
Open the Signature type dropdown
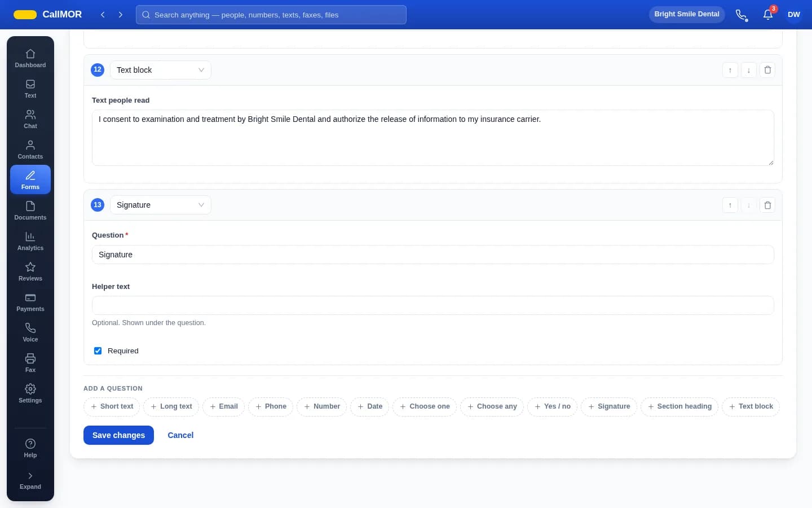pyautogui.click(x=160, y=205)
